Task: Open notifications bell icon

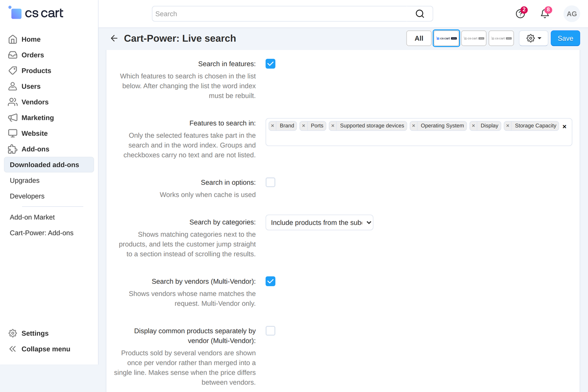Action: pos(545,14)
